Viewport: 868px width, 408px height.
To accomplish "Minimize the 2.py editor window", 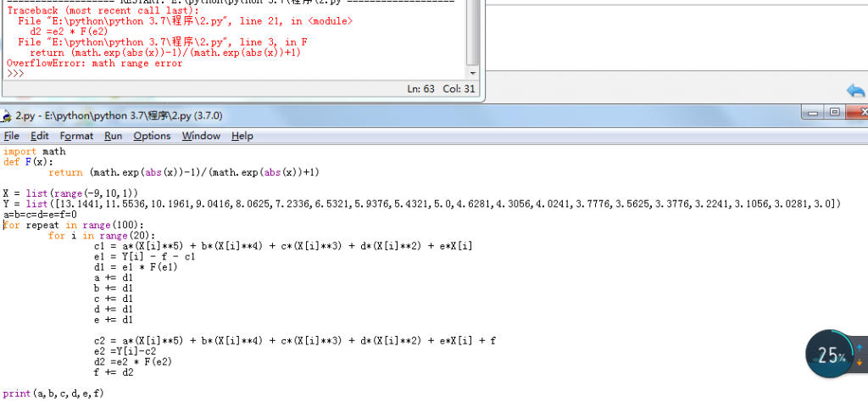I will point(813,112).
